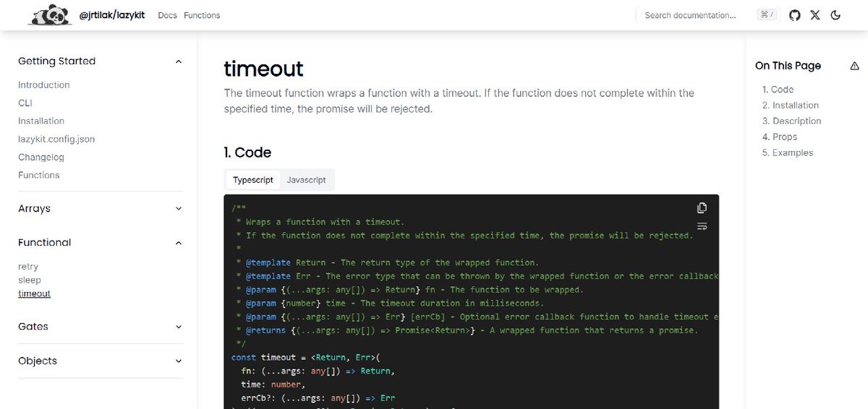
Task: Jump to 1. Code section
Action: click(x=778, y=90)
